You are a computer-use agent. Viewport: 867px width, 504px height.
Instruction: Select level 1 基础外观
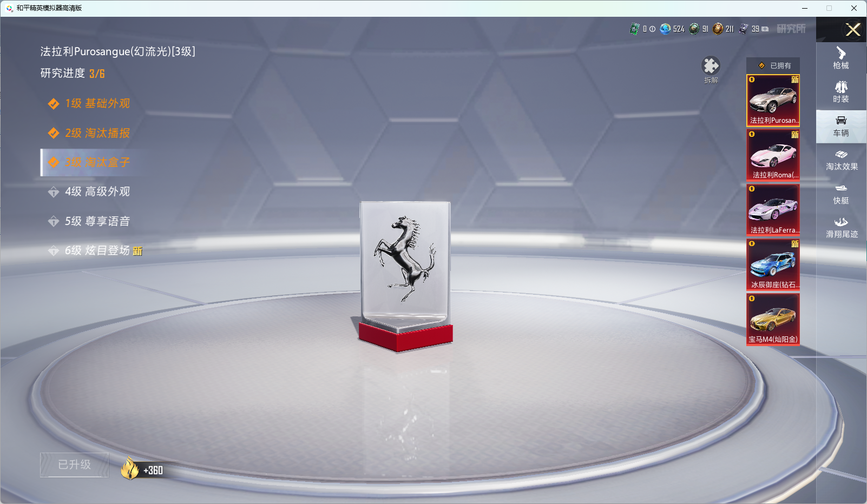click(97, 103)
